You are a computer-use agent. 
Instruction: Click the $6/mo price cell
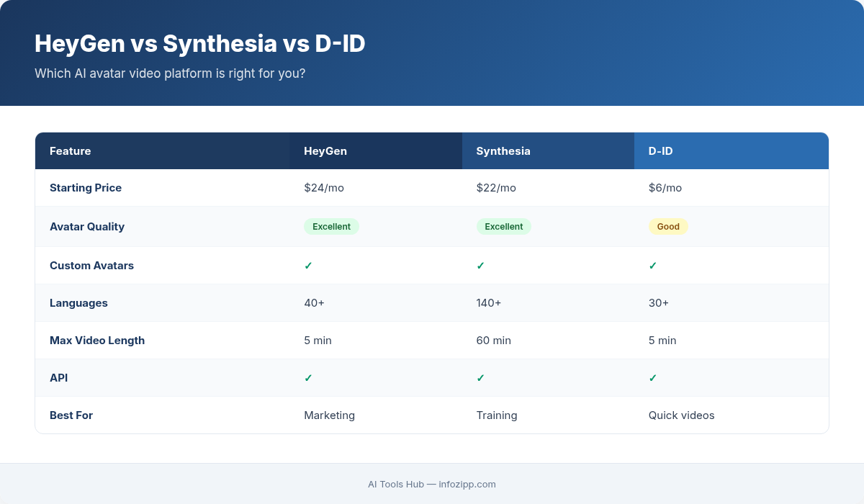click(665, 187)
